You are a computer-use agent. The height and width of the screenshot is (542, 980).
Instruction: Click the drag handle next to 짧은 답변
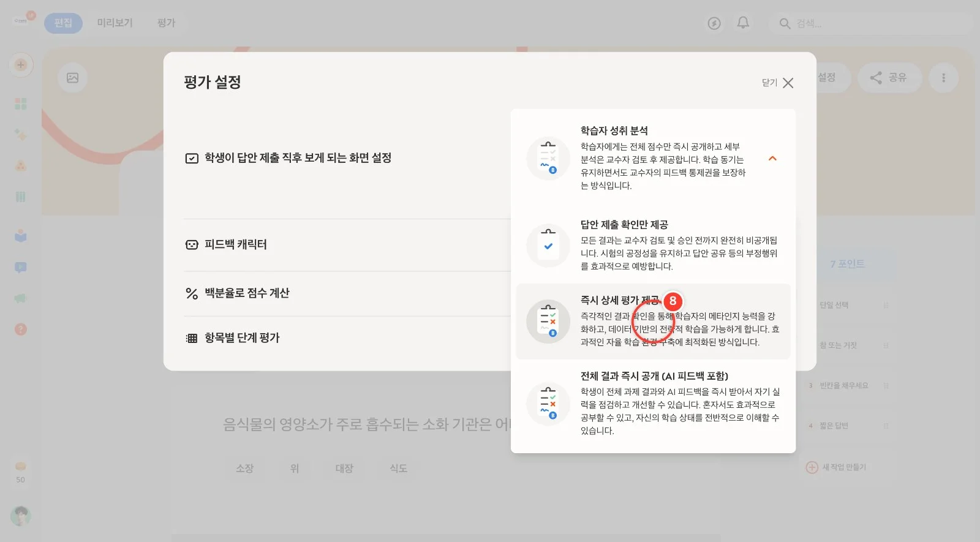886,426
